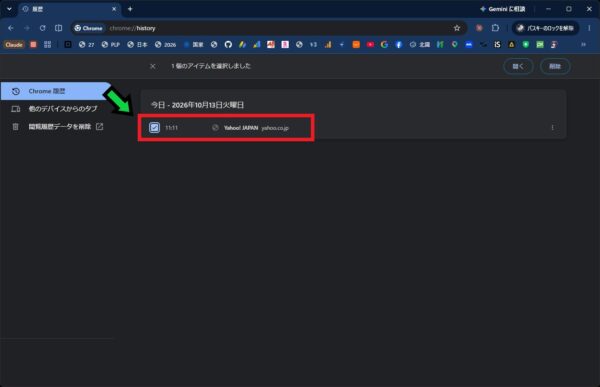Open the Extensions puzzle icon

tap(495, 28)
